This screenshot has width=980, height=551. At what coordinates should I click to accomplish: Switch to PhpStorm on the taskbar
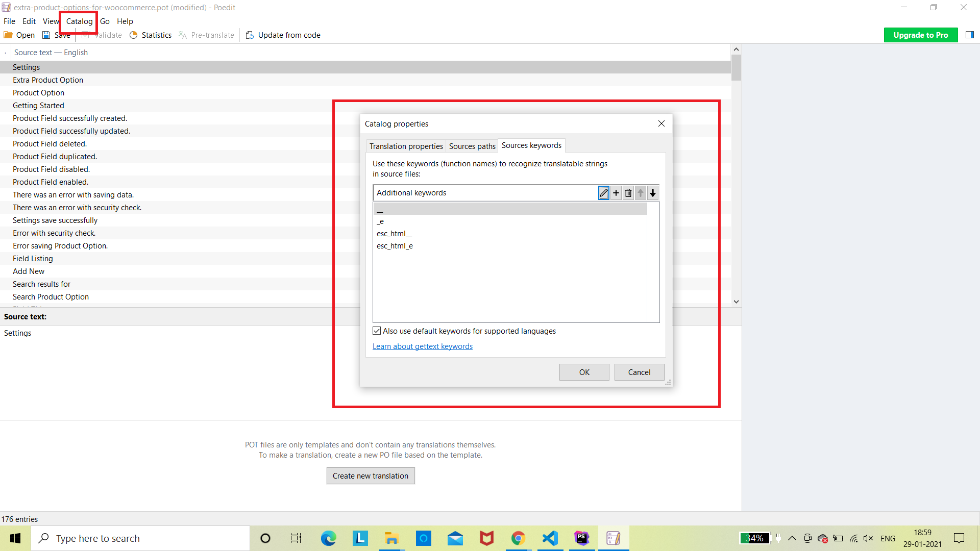pyautogui.click(x=581, y=538)
